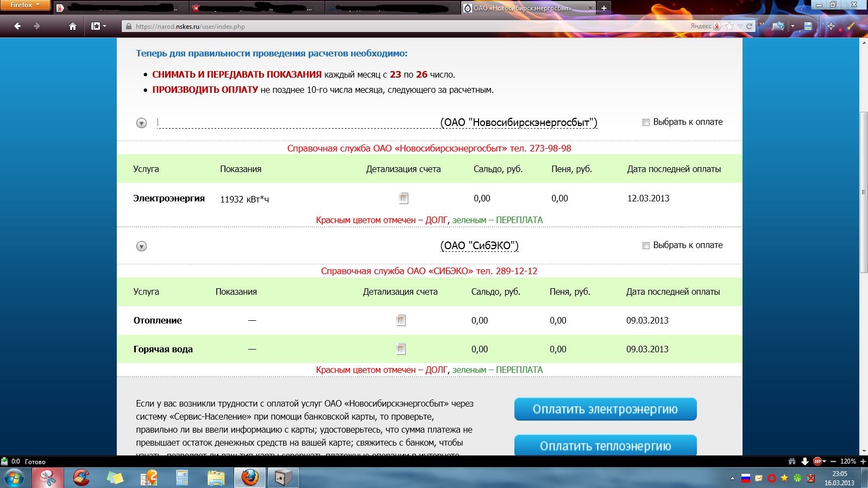Viewport: 868px width, 488px height.
Task: Open bill details icon for Электроэнергия
Action: click(404, 198)
